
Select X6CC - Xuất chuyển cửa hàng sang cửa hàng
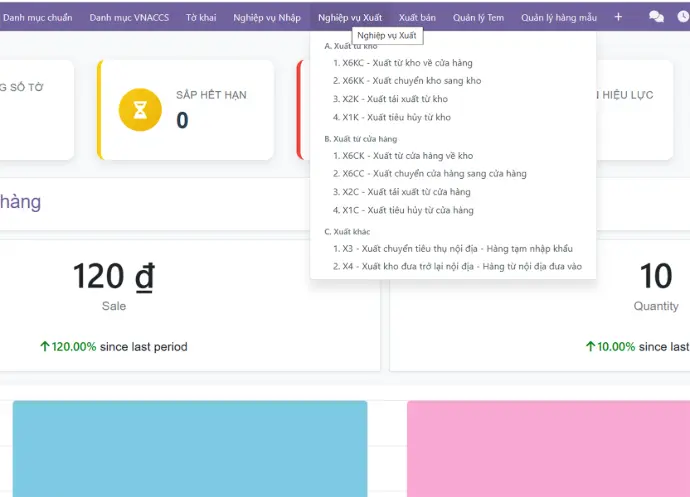pos(429,173)
